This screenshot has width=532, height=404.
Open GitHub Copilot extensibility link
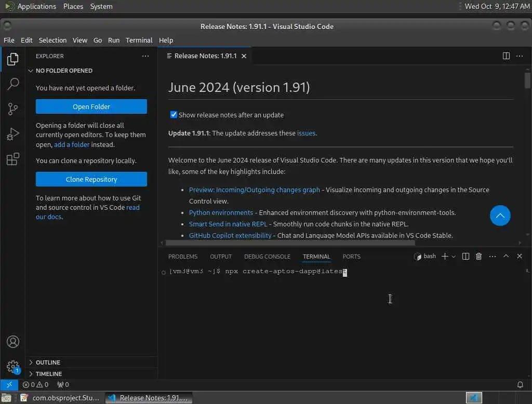coord(230,235)
